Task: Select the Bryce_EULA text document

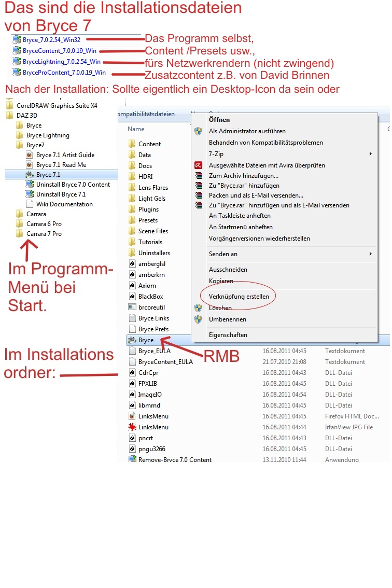Action: click(x=150, y=351)
